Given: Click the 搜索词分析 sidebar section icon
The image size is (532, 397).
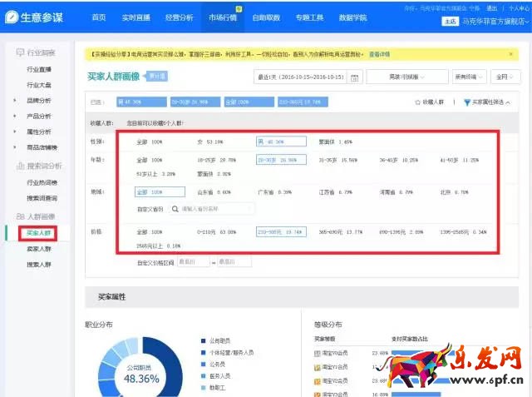Looking at the screenshot, I should (x=20, y=166).
